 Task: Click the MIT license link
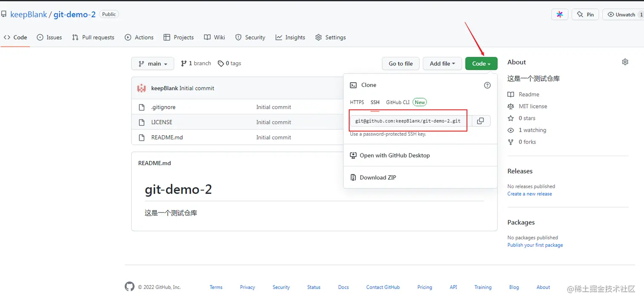[x=533, y=106]
